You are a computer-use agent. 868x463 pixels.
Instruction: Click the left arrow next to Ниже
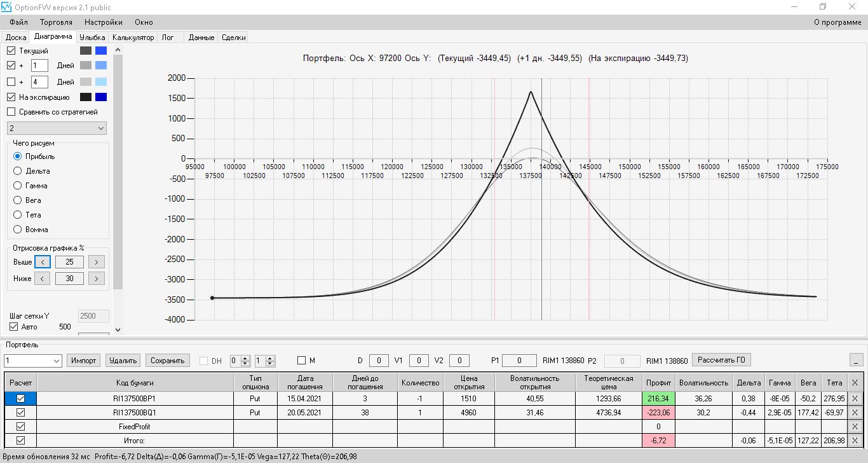[x=42, y=279]
